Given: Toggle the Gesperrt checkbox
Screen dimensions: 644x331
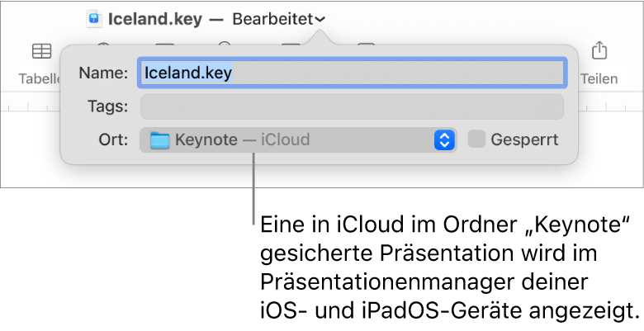Looking at the screenshot, I should coord(476,139).
